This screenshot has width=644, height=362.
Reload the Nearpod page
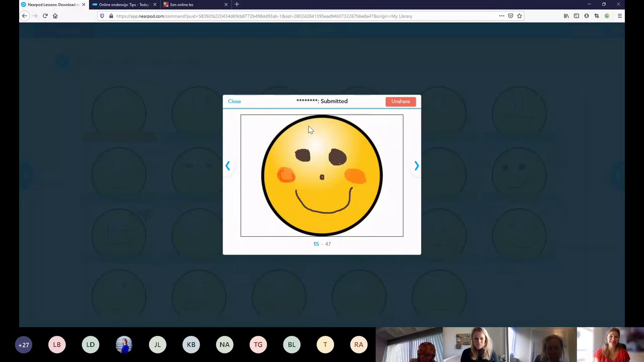(45, 16)
